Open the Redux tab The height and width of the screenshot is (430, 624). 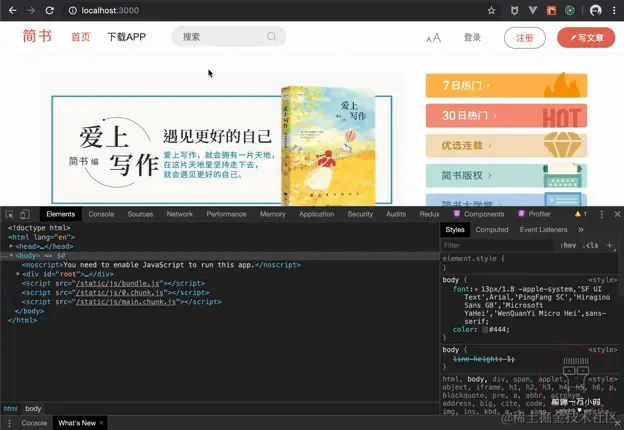click(x=429, y=214)
